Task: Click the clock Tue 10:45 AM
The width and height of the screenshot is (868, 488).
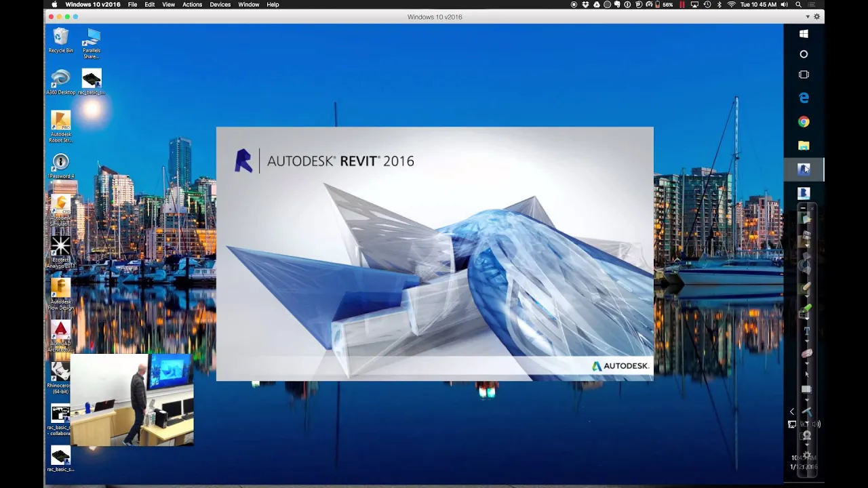Action: coord(758,4)
